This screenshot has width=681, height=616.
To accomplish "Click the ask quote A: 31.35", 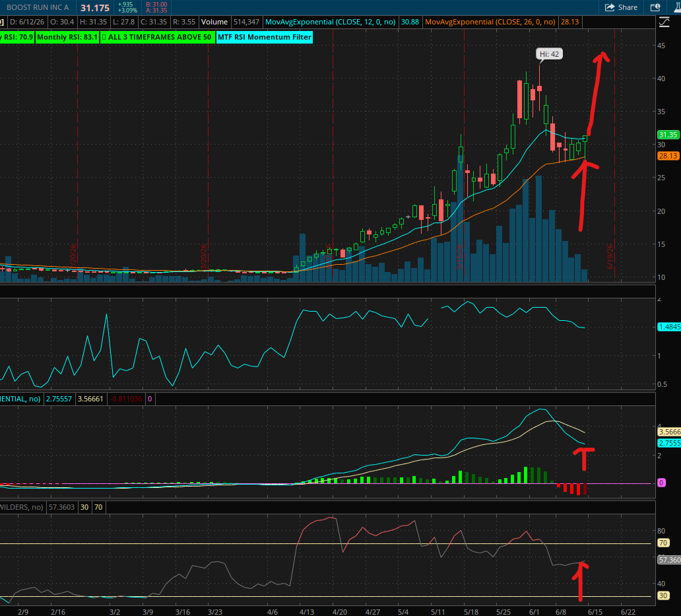I will tap(156, 11).
